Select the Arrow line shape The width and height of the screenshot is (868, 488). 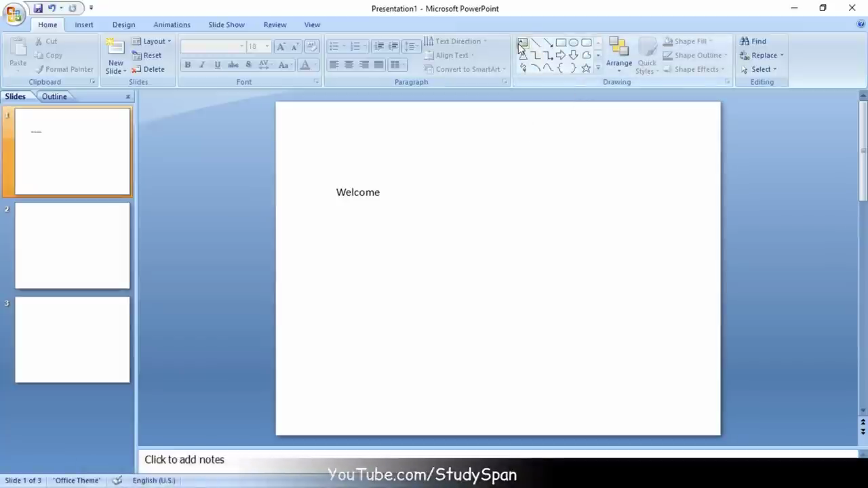548,43
